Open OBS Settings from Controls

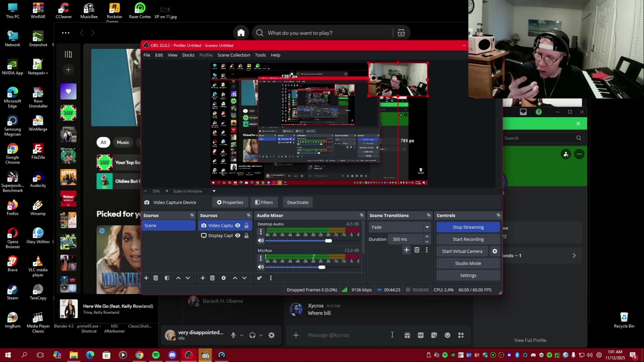468,276
